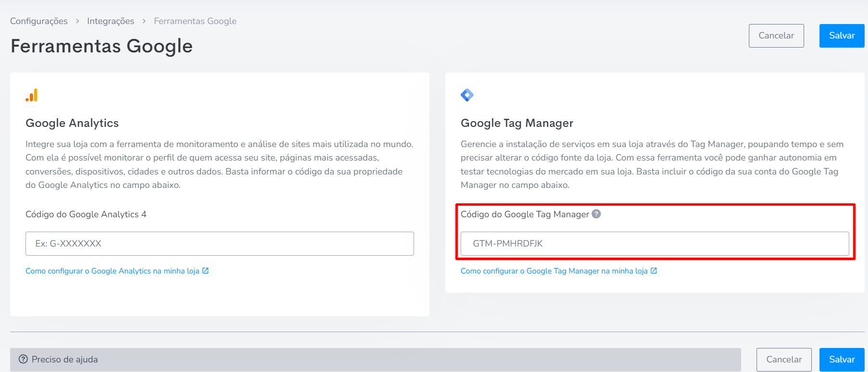The width and height of the screenshot is (868, 372).
Task: Click the Google Tag Manager card heading
Action: [x=517, y=123]
